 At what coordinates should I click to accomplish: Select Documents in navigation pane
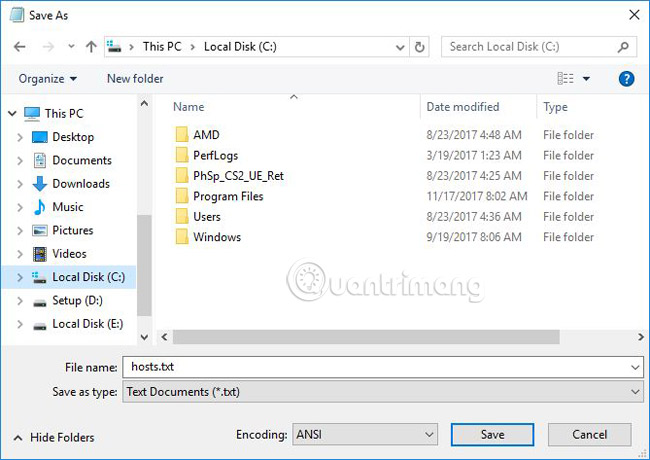pyautogui.click(x=82, y=160)
